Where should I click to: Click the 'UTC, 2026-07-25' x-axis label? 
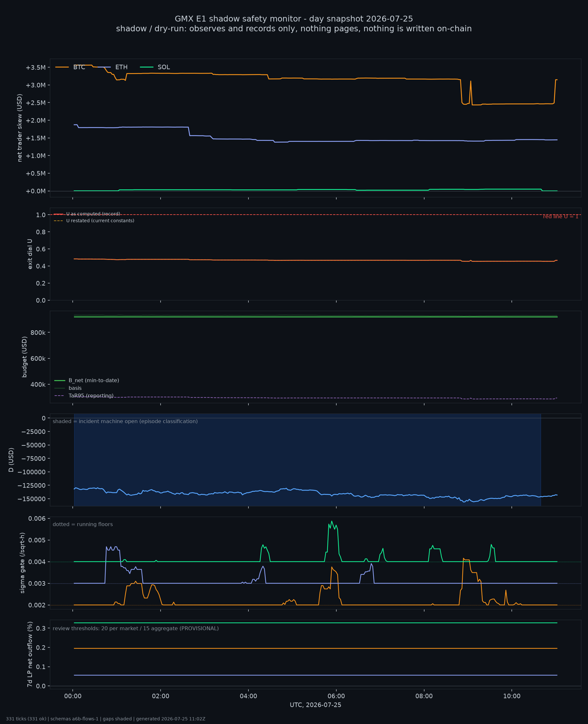(315, 705)
